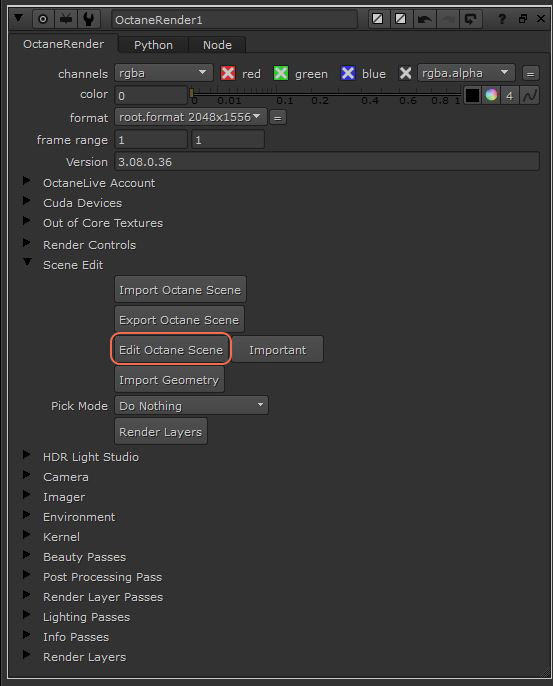Viewport: 553px width, 686px height.
Task: Expand the bottom Render Layers group
Action: click(27, 655)
